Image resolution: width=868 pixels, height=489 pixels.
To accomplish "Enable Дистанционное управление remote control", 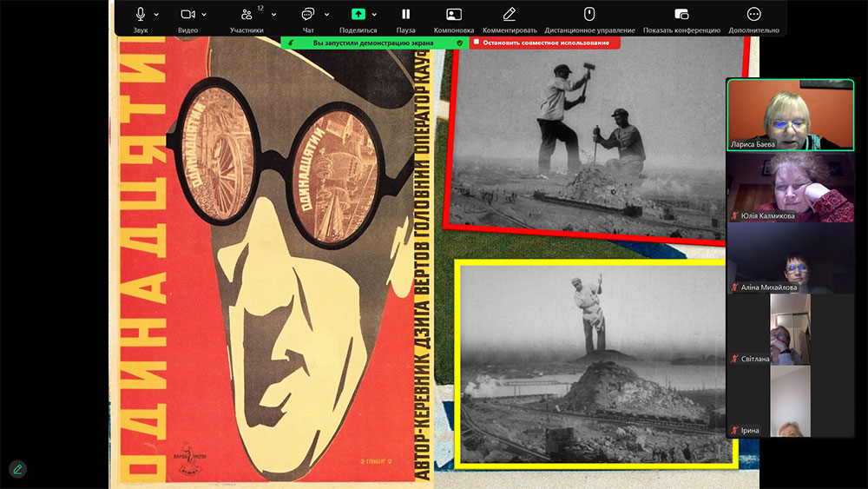I will pyautogui.click(x=589, y=15).
